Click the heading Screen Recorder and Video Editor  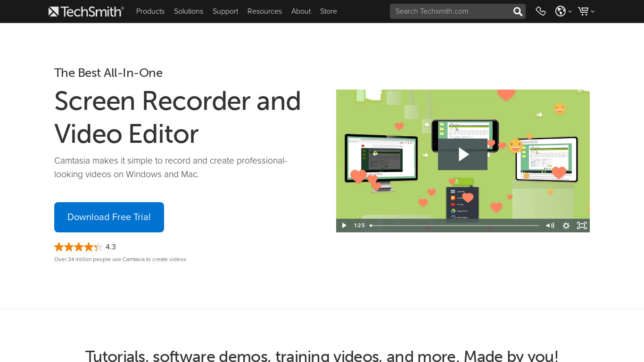[177, 117]
